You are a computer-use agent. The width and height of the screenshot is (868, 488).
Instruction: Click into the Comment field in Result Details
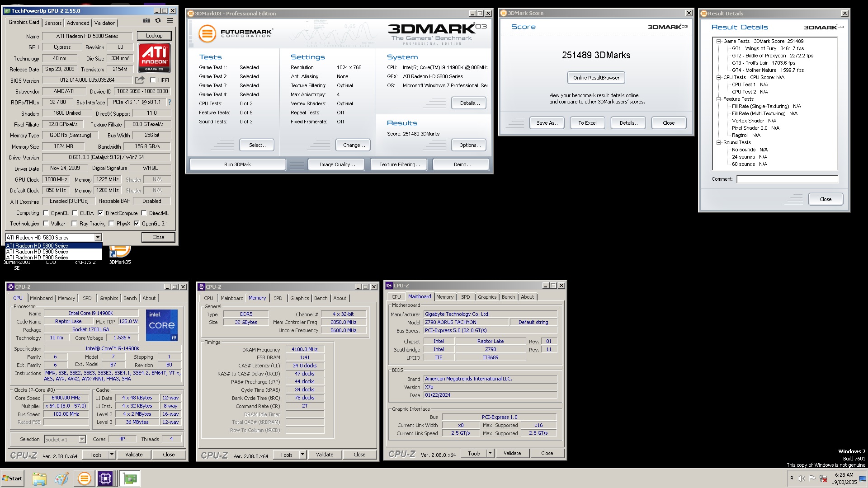coord(787,179)
